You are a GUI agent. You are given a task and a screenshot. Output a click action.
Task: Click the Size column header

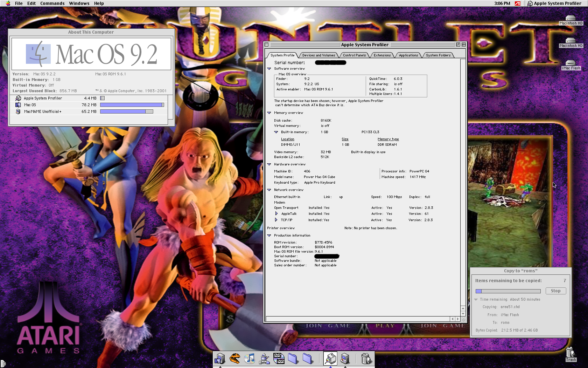345,139
